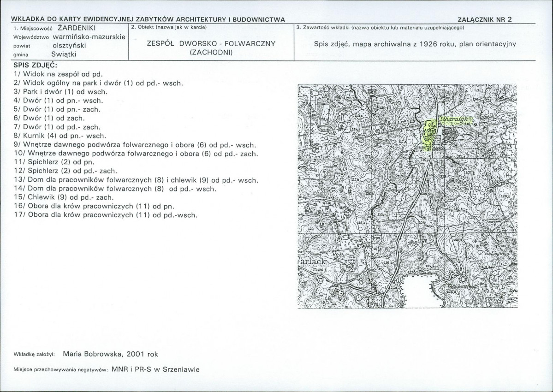553x392 pixels.
Task: Click line '13/ Dom dla pracowników' i chlewik
Action: pos(136,180)
